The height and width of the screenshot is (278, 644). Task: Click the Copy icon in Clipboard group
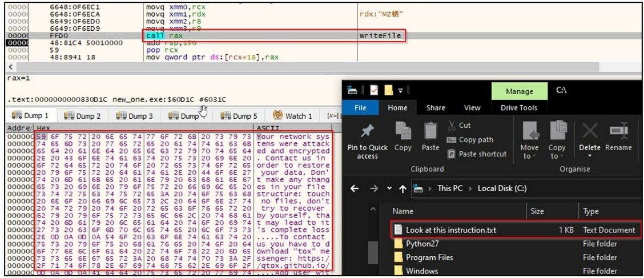click(x=403, y=131)
